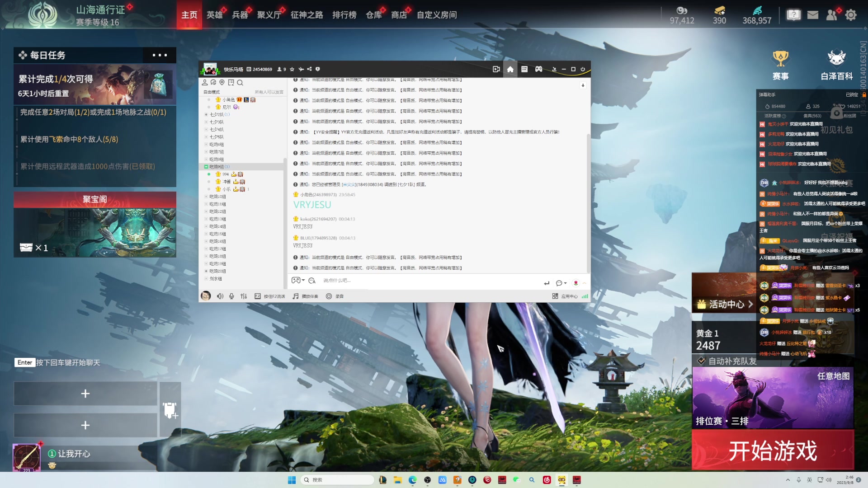Open the mail inbox envelope icon
The height and width of the screenshot is (488, 868).
tap(813, 15)
